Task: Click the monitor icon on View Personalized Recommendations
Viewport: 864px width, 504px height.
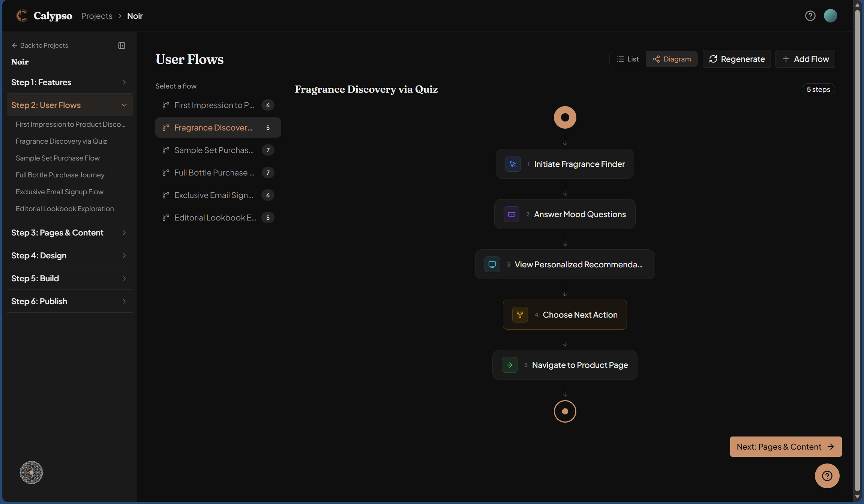Action: click(x=492, y=264)
